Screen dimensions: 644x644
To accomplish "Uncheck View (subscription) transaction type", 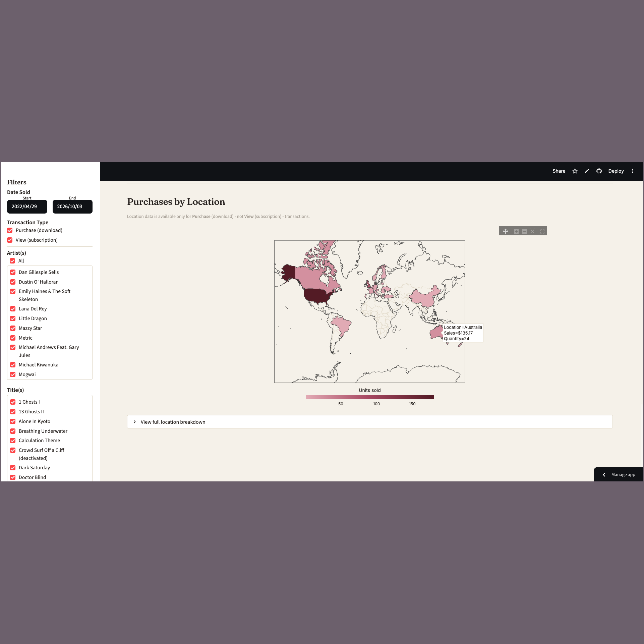I will pos(10,240).
